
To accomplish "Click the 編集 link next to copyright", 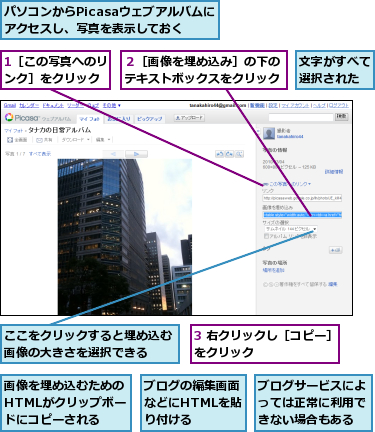I will (x=333, y=284).
